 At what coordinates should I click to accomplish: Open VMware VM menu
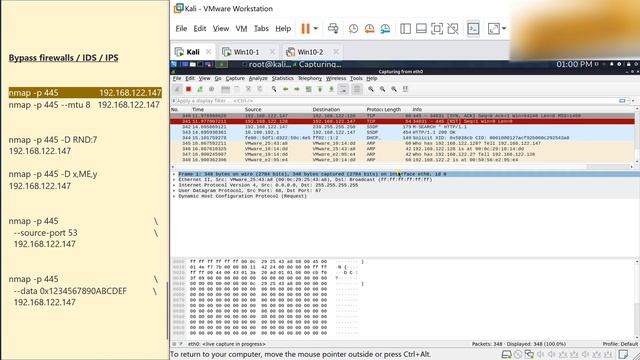pyautogui.click(x=241, y=29)
